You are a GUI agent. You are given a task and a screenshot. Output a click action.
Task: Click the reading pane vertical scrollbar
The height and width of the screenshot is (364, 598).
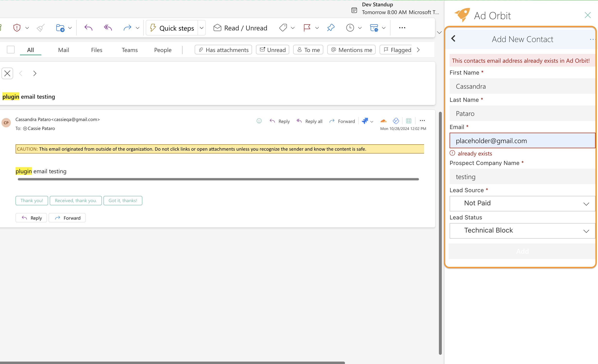[440, 233]
